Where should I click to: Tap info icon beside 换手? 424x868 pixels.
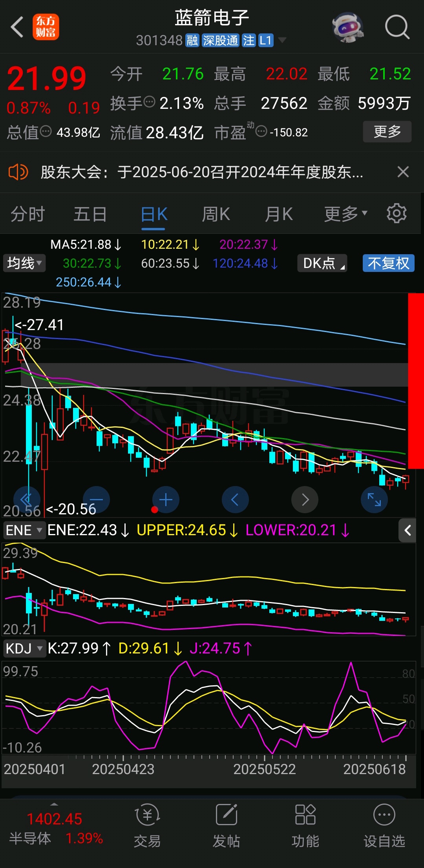(x=150, y=102)
